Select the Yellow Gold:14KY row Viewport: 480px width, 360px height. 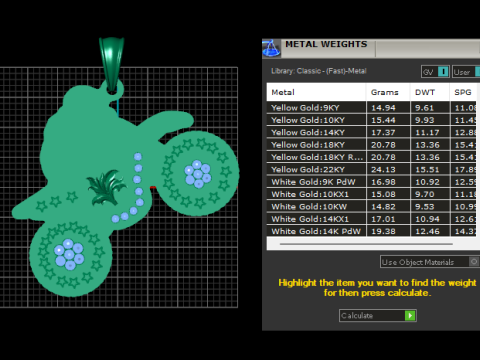coord(373,132)
